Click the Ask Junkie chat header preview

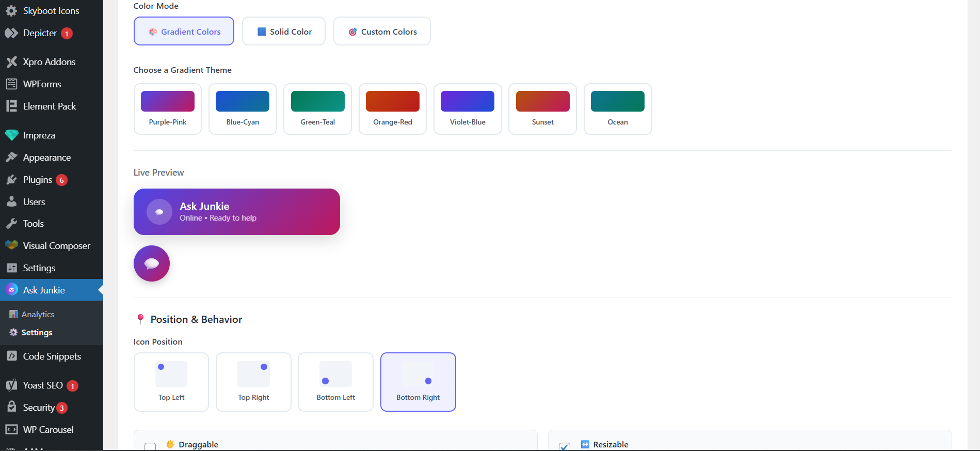(x=237, y=212)
